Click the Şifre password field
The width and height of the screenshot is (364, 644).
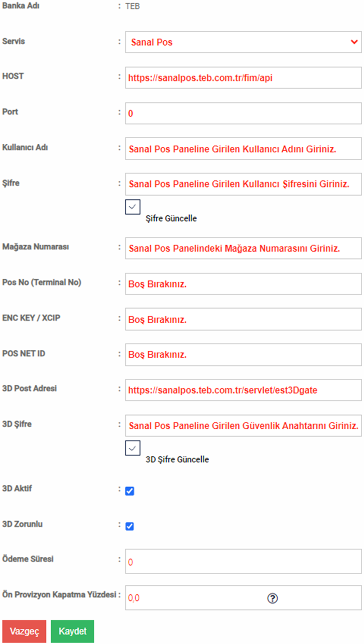pyautogui.click(x=243, y=184)
